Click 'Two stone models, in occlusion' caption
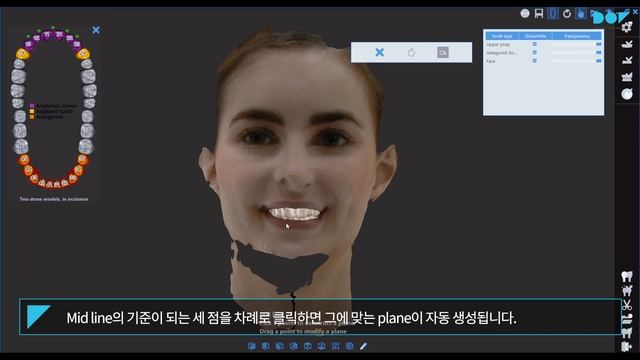 pos(54,199)
